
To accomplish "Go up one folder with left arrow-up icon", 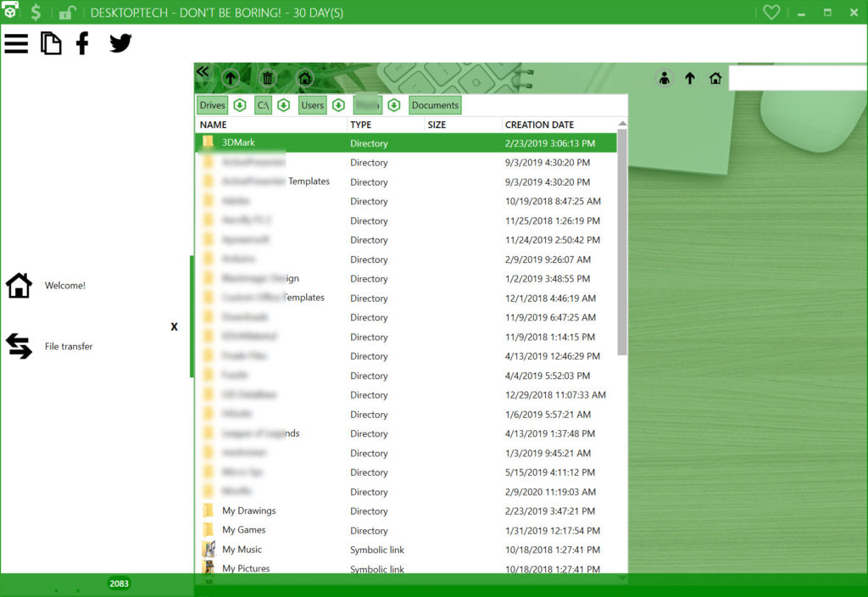I will (230, 78).
